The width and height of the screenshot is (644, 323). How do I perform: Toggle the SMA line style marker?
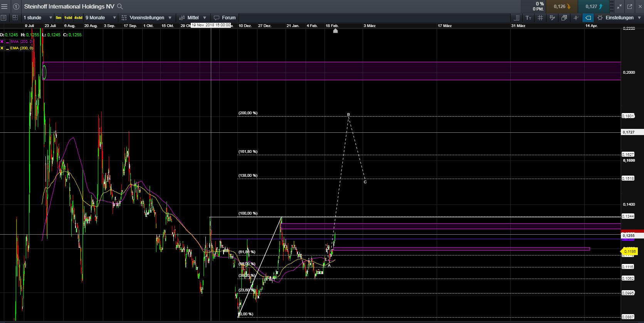tap(7, 42)
